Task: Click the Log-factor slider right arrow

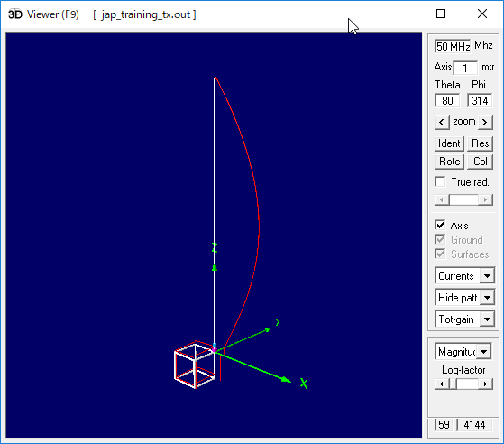Action: [x=486, y=384]
